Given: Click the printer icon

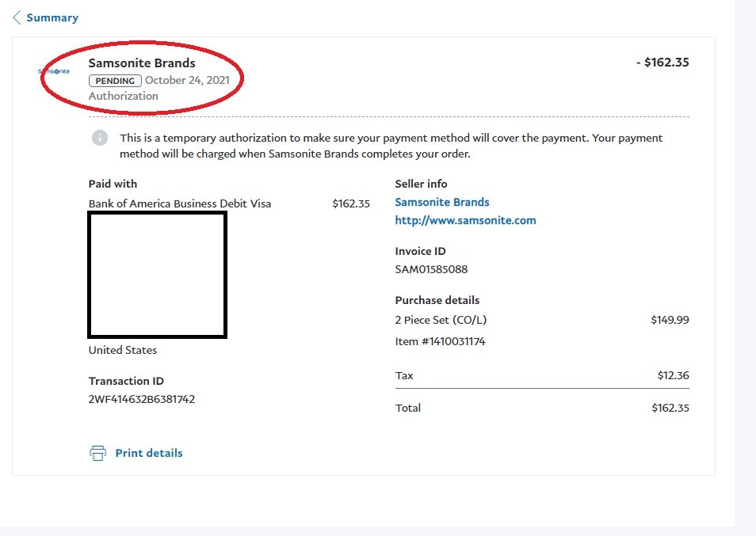Looking at the screenshot, I should (x=97, y=453).
